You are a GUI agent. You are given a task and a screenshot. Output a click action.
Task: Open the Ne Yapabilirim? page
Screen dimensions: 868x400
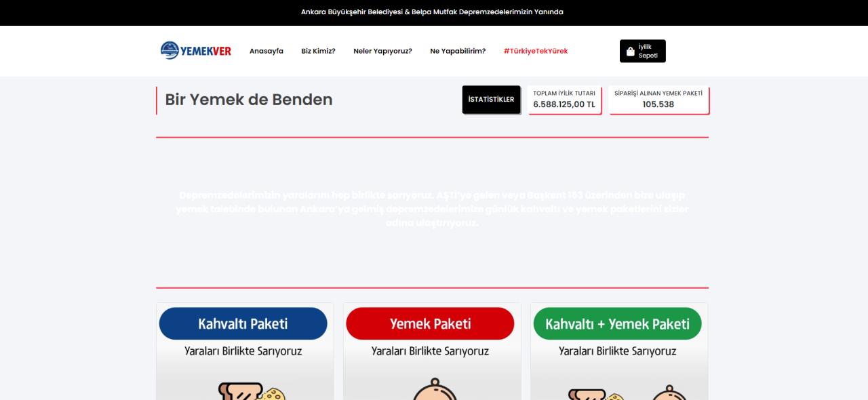pos(458,51)
